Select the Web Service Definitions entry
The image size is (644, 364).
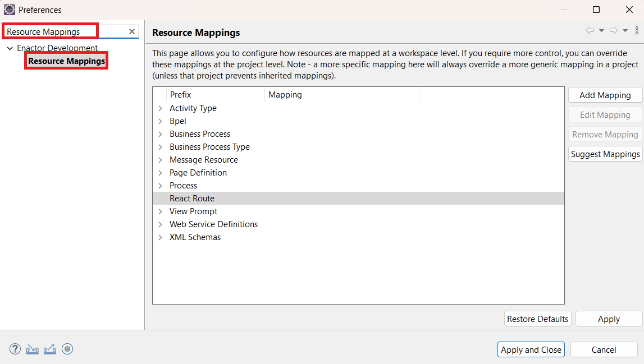coord(213,224)
